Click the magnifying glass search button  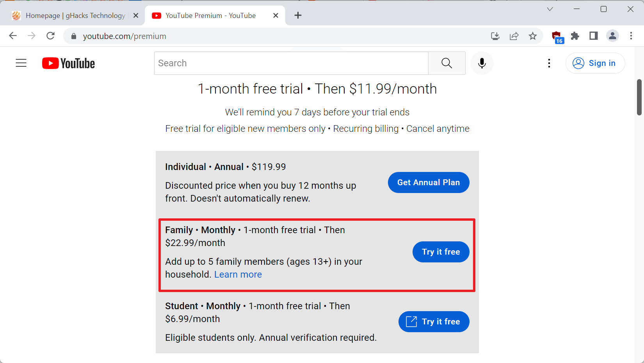[447, 63]
